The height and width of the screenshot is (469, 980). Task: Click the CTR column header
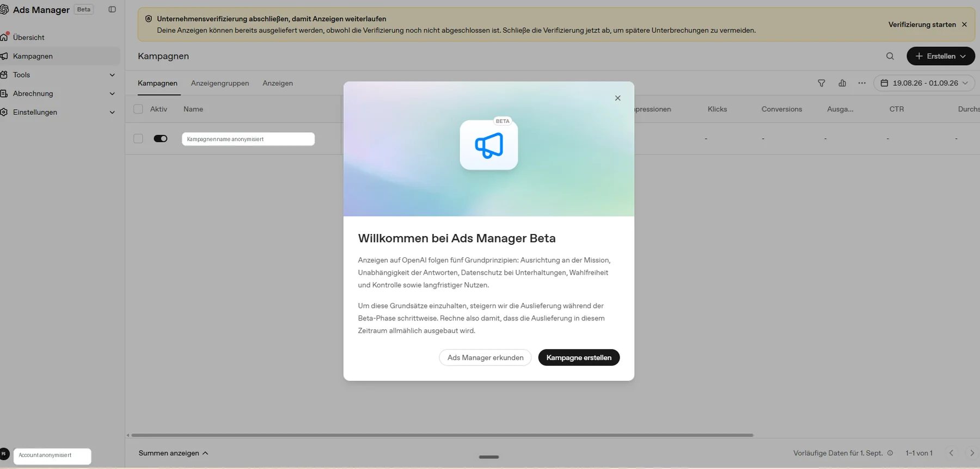tap(896, 109)
